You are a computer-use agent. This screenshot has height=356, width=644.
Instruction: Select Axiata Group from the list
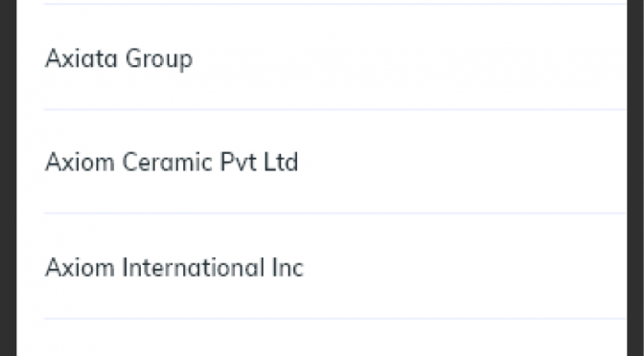click(x=334, y=57)
